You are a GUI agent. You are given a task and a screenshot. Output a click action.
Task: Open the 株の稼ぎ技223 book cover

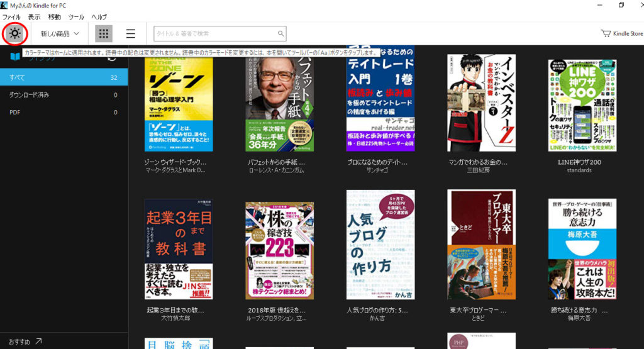[280, 250]
